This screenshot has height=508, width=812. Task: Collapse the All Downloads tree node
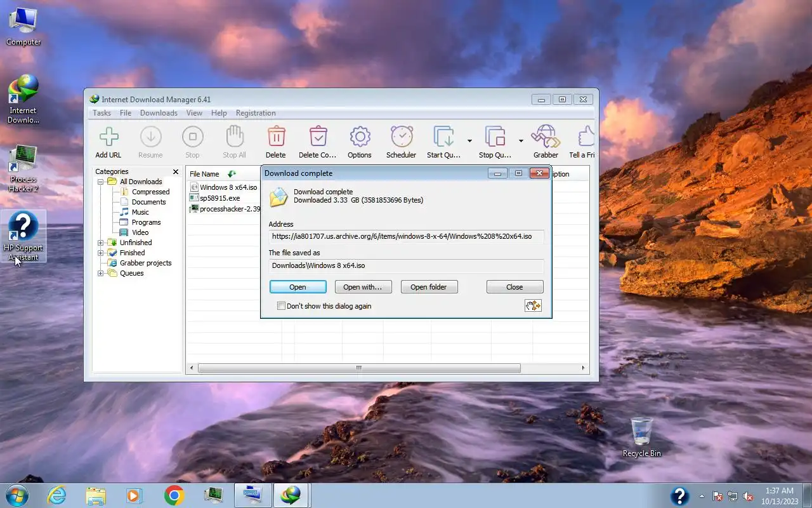click(x=100, y=182)
